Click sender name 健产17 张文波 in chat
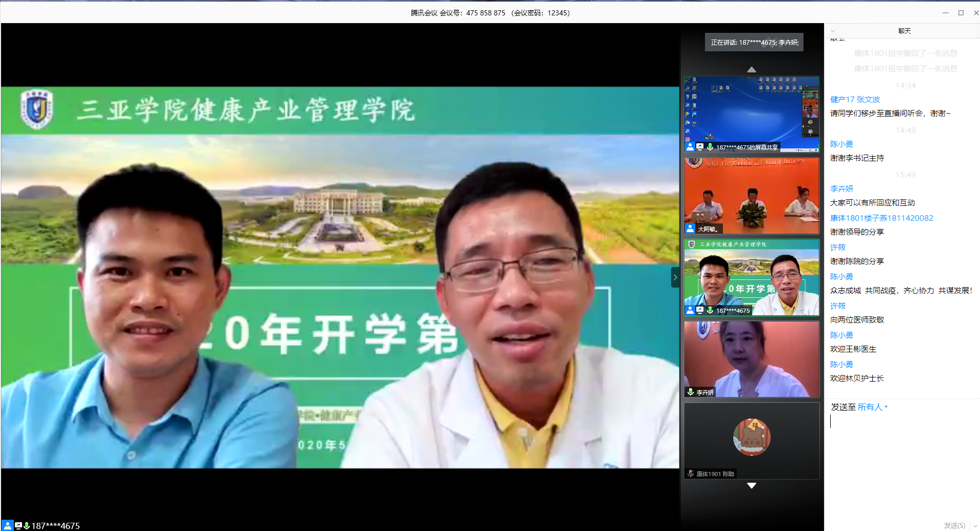The height and width of the screenshot is (531, 980). point(855,99)
